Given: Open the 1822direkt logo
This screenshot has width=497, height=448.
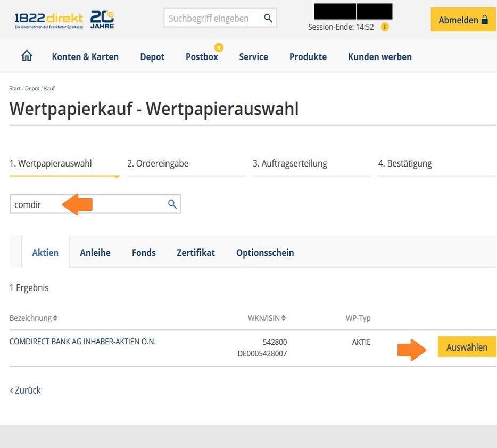Looking at the screenshot, I should [x=49, y=20].
